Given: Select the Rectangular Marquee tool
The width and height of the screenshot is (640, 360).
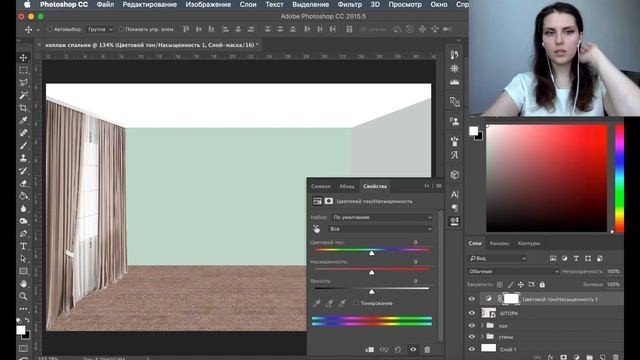Looking at the screenshot, I should click(x=23, y=70).
